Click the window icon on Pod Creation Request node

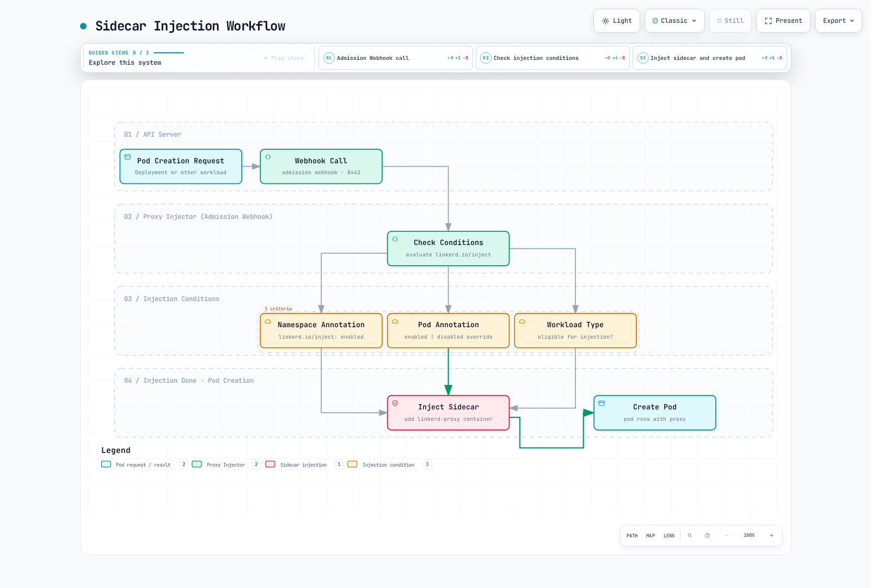tap(127, 157)
